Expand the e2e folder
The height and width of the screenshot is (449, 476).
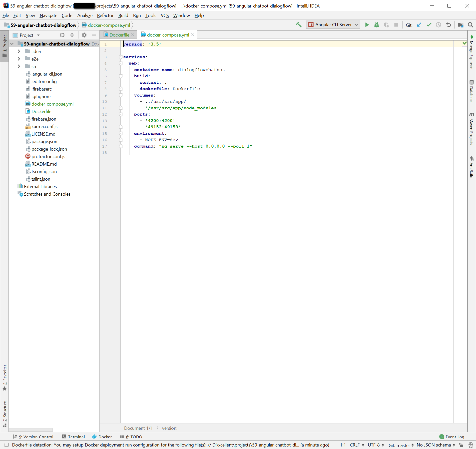pyautogui.click(x=19, y=59)
